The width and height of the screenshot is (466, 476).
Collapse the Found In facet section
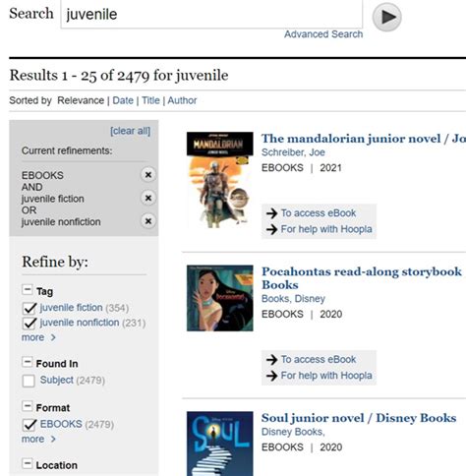click(x=27, y=362)
